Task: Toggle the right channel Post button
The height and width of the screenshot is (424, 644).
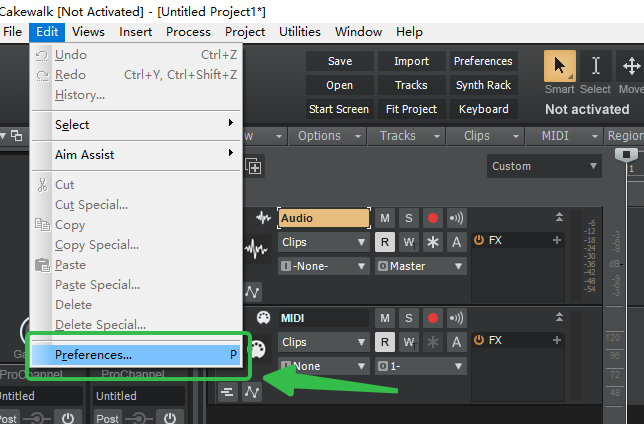Action: [107, 418]
